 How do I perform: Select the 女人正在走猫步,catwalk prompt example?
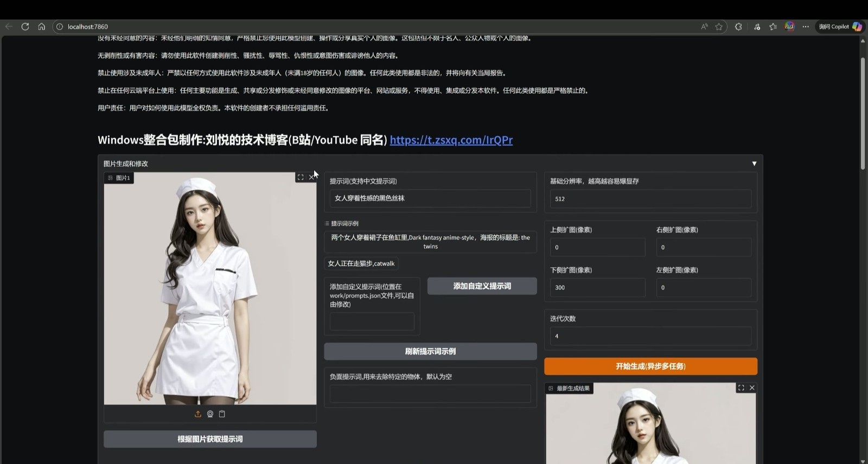point(361,263)
